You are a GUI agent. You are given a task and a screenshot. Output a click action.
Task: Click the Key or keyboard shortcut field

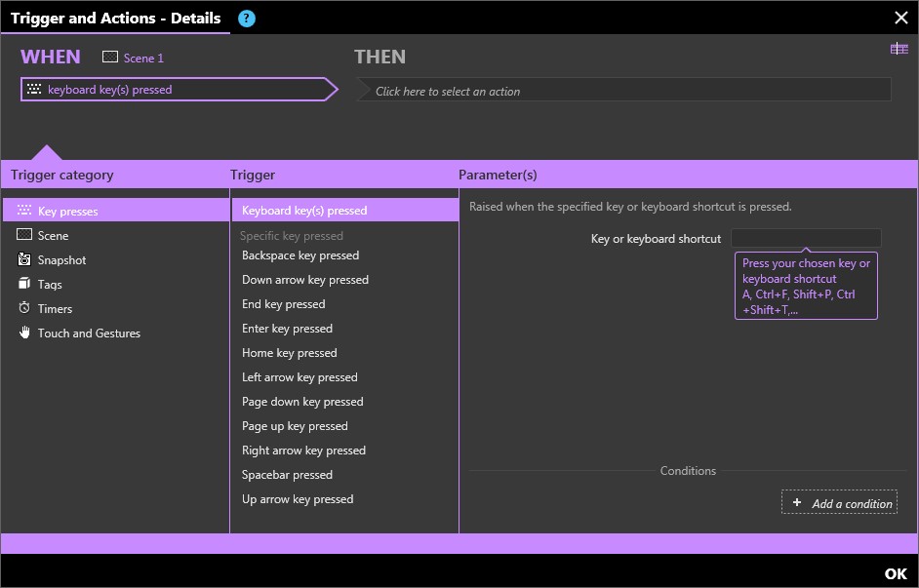(806, 238)
